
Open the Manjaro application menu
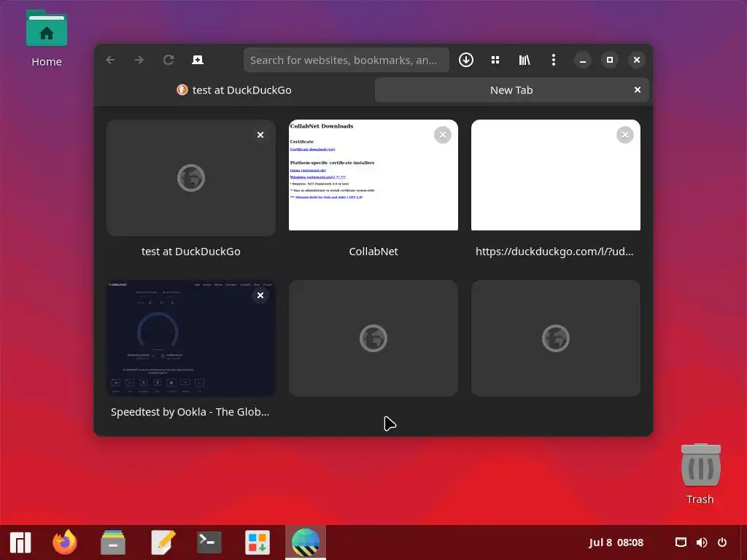pyautogui.click(x=20, y=542)
